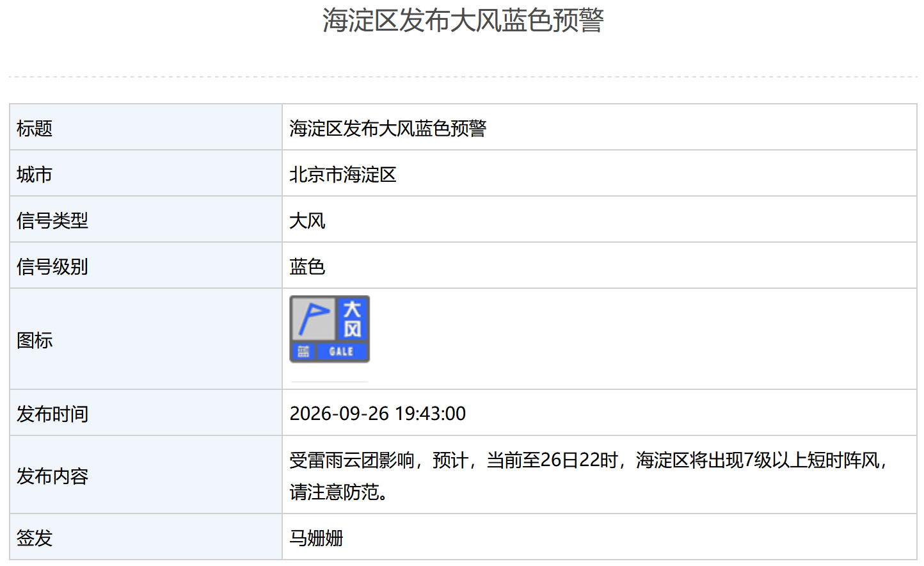Click the 图标 row label
This screenshot has height=566, width=924.
(35, 340)
